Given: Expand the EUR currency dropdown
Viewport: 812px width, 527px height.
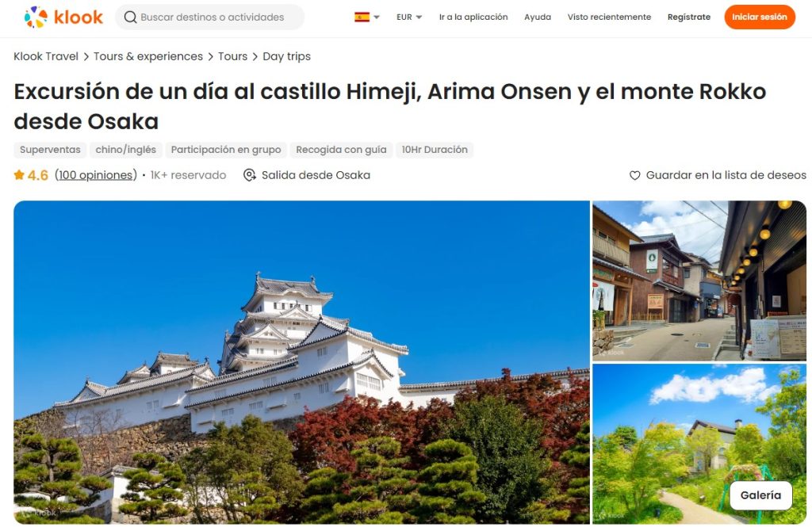Looking at the screenshot, I should click(x=409, y=17).
